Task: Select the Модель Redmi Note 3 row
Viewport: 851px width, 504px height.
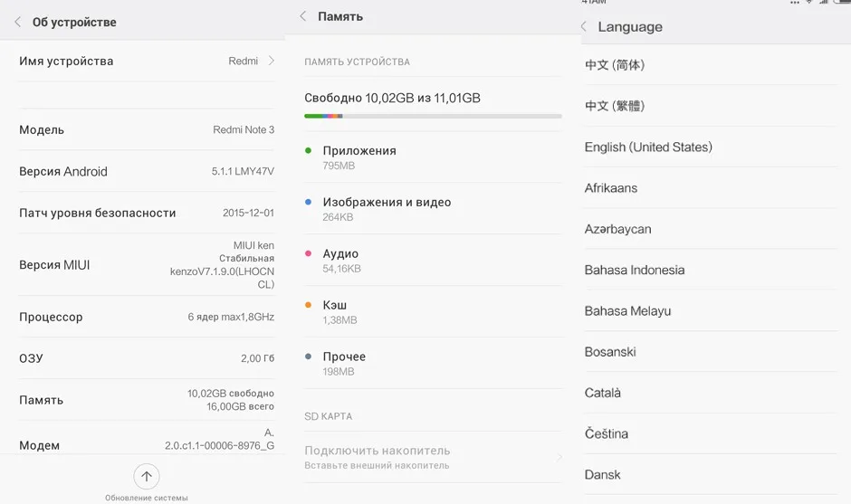Action: (147, 129)
